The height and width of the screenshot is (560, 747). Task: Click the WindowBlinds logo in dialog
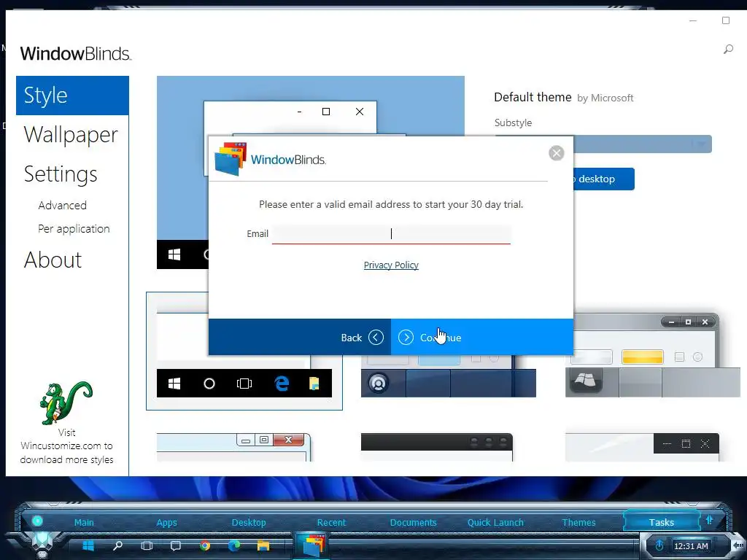tap(270, 159)
